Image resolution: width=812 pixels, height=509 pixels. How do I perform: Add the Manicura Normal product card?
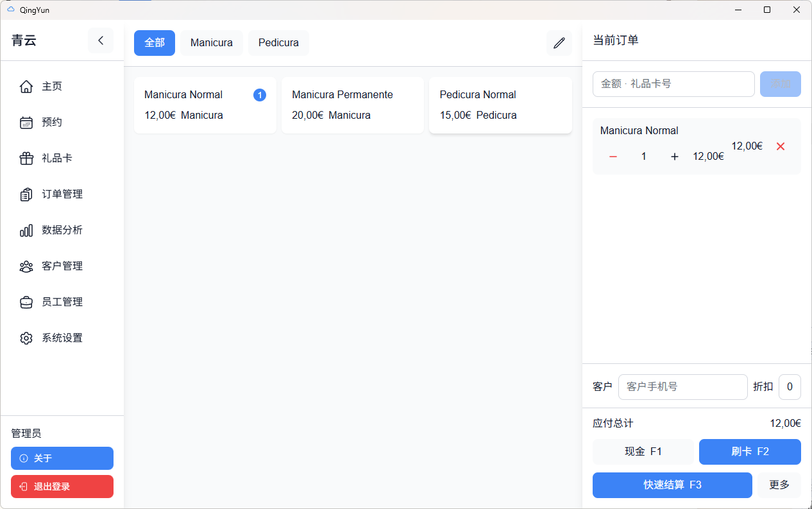pyautogui.click(x=205, y=105)
